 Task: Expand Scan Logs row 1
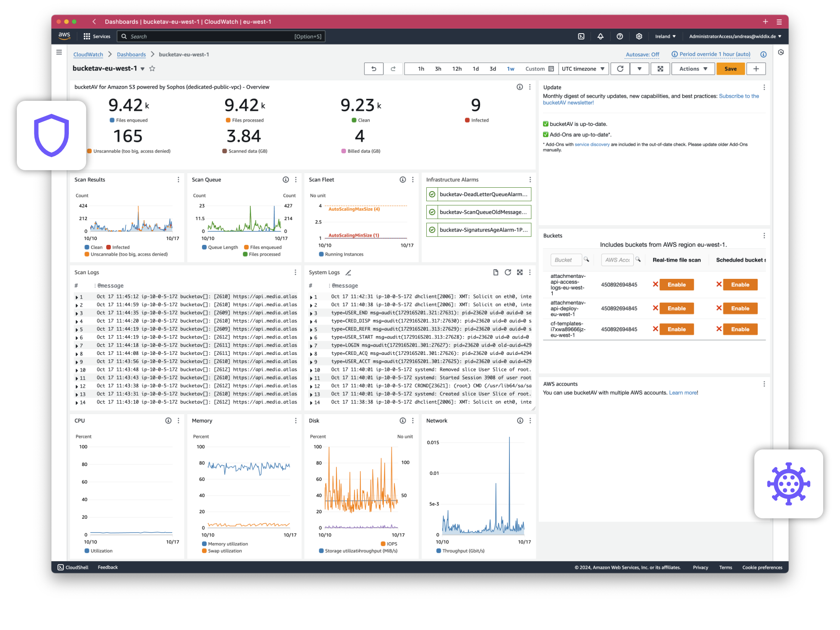click(77, 297)
